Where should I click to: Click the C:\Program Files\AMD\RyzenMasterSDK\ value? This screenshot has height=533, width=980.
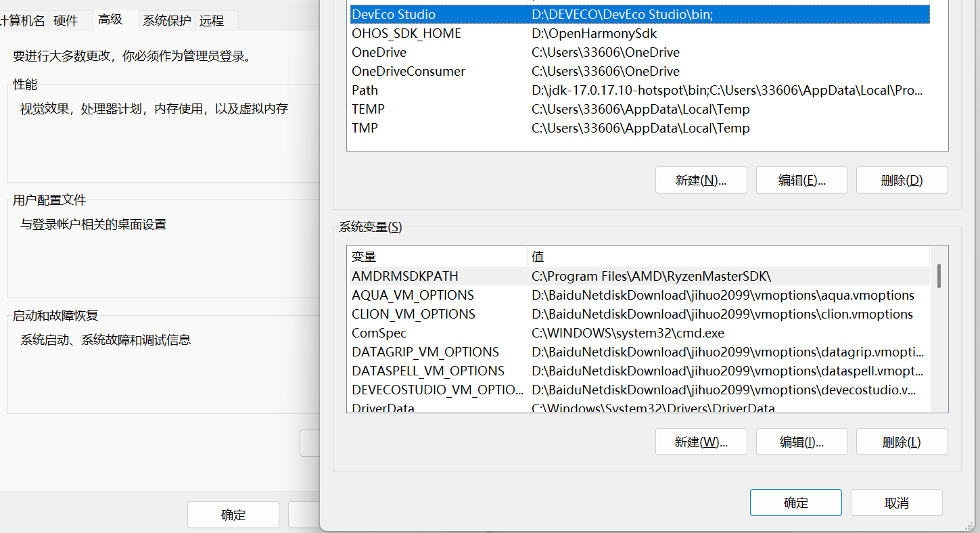651,276
